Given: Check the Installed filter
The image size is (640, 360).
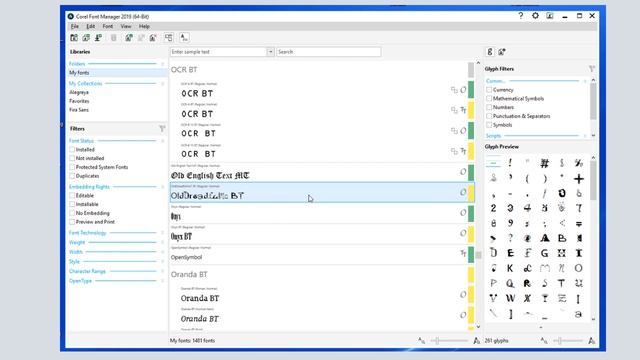Looking at the screenshot, I should tap(72, 150).
